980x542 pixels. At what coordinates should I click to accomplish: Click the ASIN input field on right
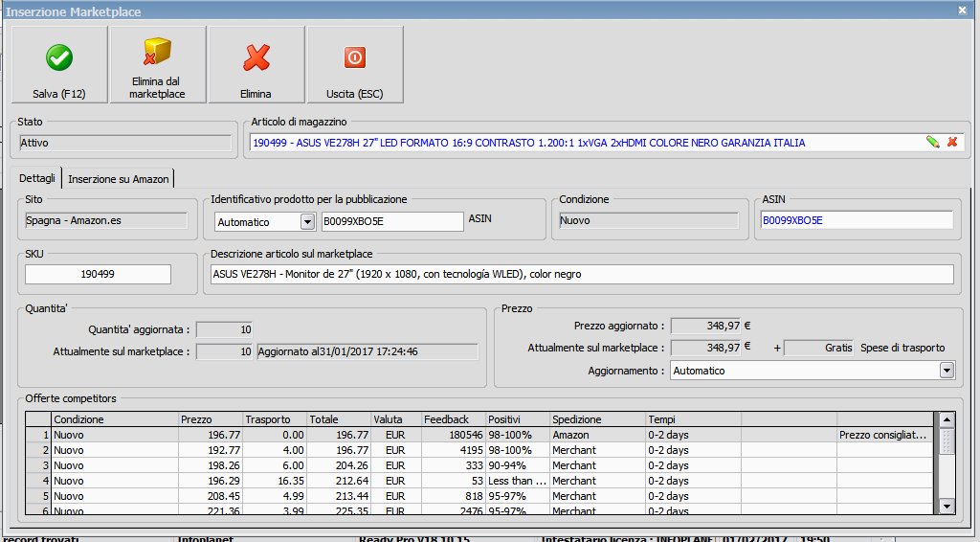[x=857, y=220]
